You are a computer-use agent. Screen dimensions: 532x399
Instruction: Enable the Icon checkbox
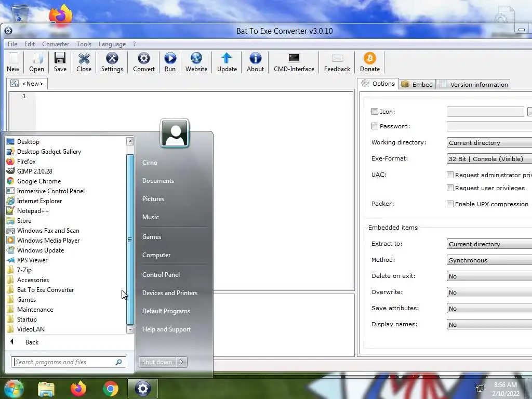(x=375, y=112)
